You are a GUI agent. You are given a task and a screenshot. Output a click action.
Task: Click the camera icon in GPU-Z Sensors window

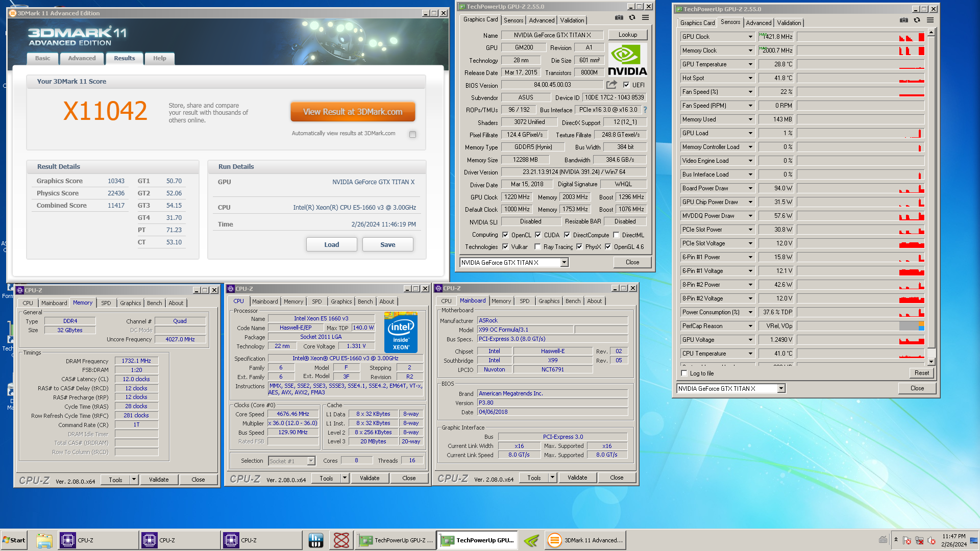pos(904,20)
